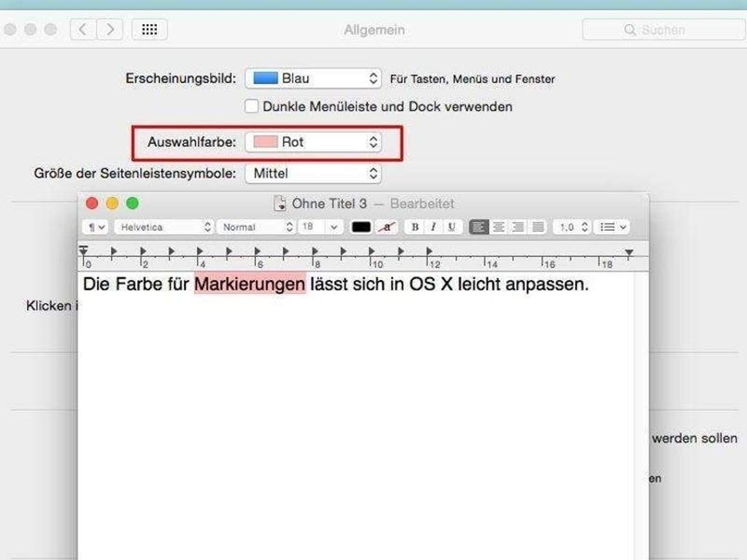Open Größe der Seitenleistensymbole Mittel dropdown

tap(313, 174)
